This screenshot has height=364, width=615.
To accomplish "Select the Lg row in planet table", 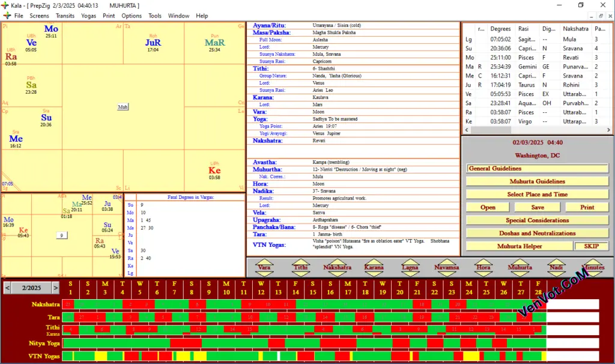I will click(536, 39).
